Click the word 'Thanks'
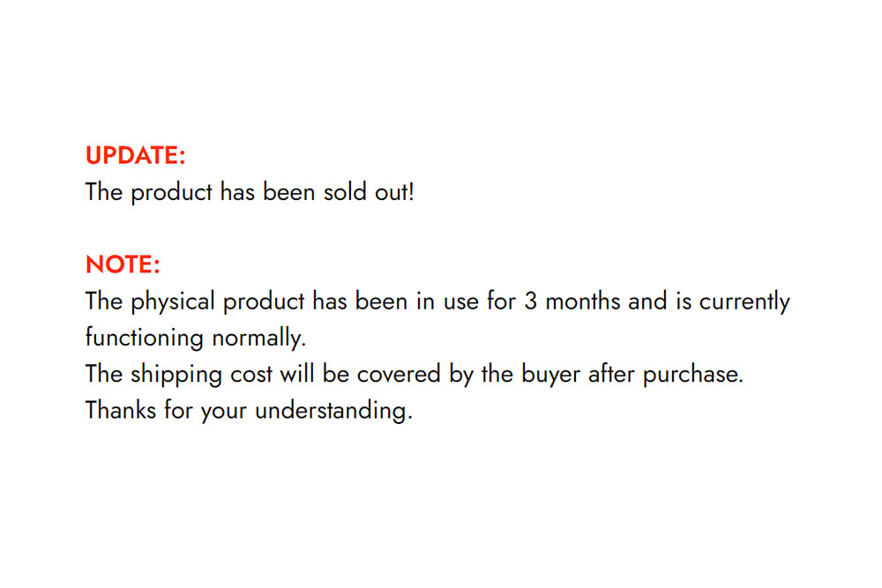This screenshot has height=588, width=882. coord(120,410)
